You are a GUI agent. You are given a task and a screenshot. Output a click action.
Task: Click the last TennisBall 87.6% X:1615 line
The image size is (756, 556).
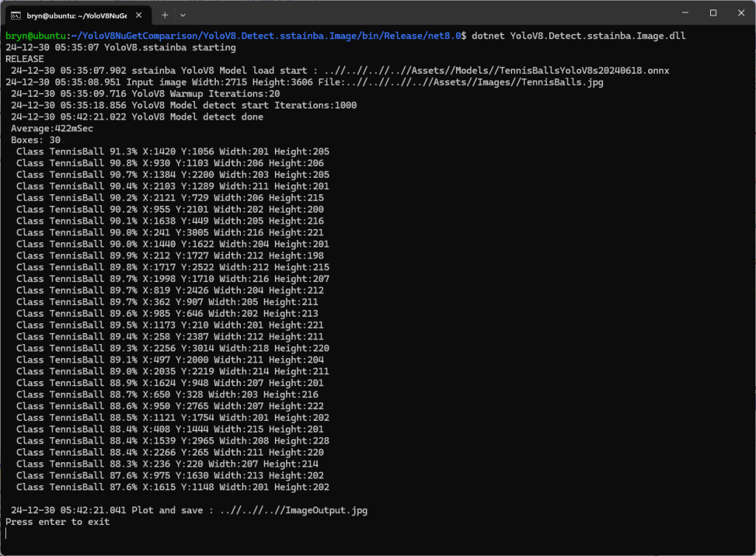pyautogui.click(x=172, y=487)
